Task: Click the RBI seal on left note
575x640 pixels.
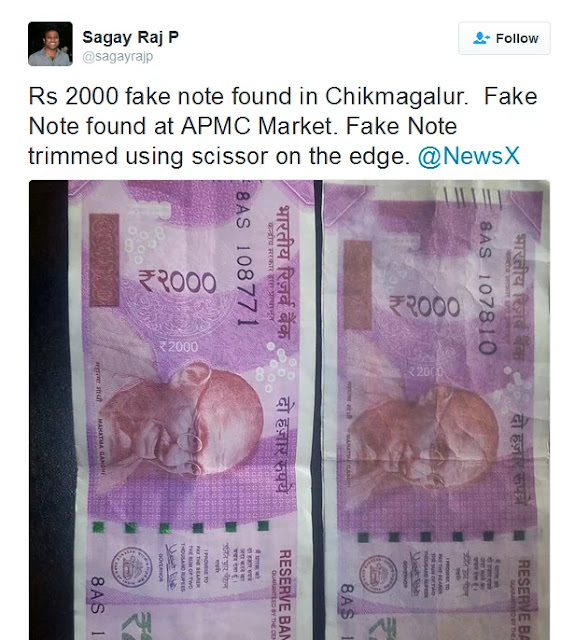Action: click(x=131, y=568)
